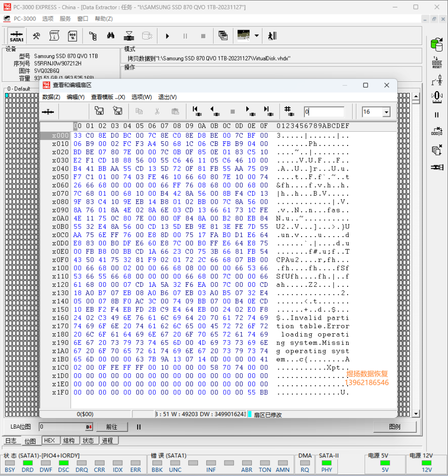448x476 pixels.
Task: Click the map scrollbar up arrow
Action: point(416,96)
